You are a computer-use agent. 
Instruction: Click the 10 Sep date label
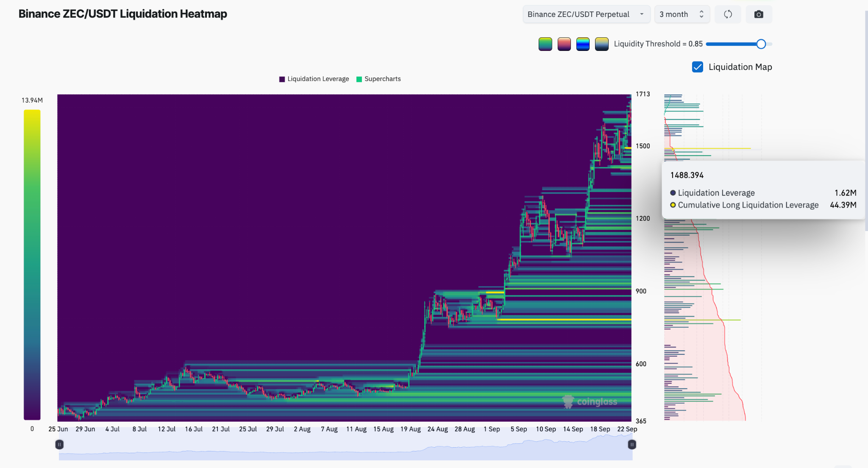point(546,429)
